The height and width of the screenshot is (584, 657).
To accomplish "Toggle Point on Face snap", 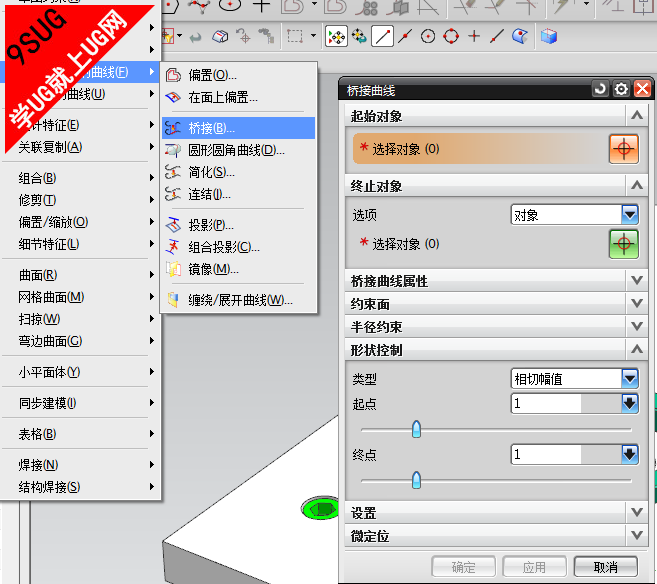I will pyautogui.click(x=520, y=36).
